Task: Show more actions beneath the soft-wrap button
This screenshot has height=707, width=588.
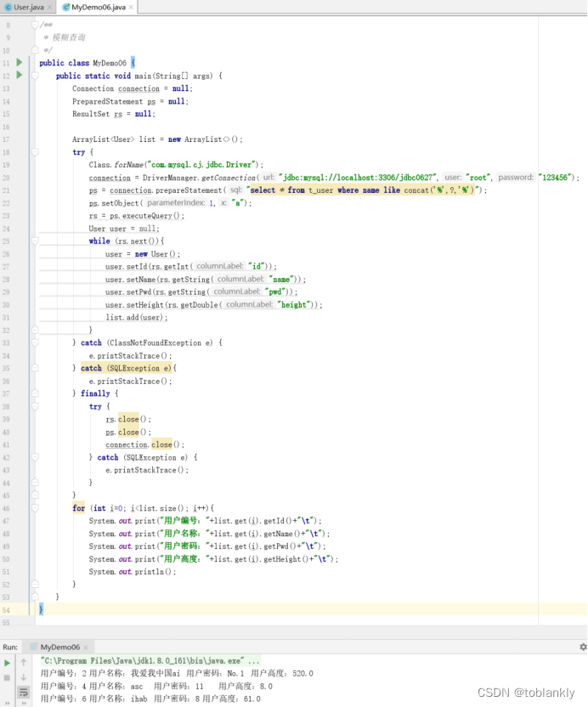Action: tap(24, 703)
